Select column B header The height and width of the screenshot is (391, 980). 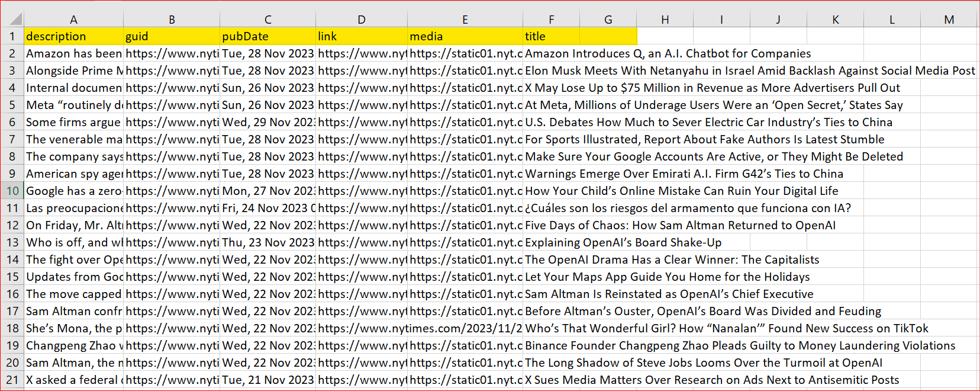click(172, 20)
